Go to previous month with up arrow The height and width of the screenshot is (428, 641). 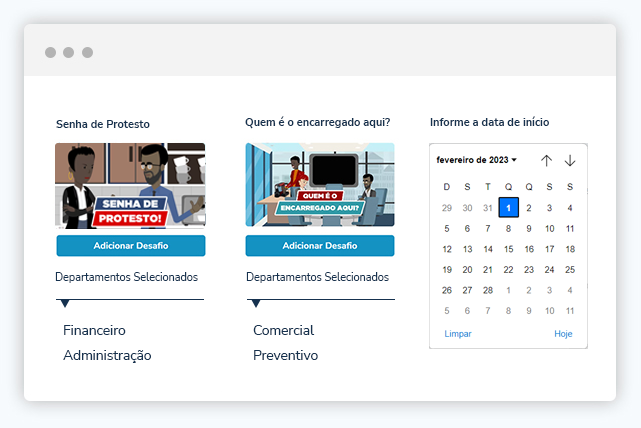(x=546, y=161)
